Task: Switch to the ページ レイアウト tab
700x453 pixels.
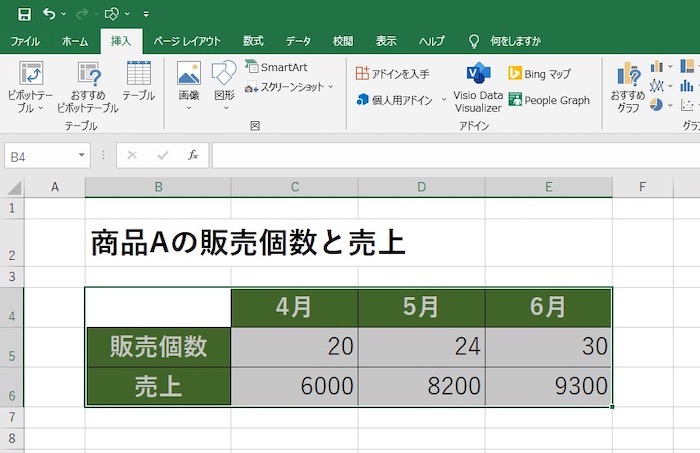Action: coord(187,41)
